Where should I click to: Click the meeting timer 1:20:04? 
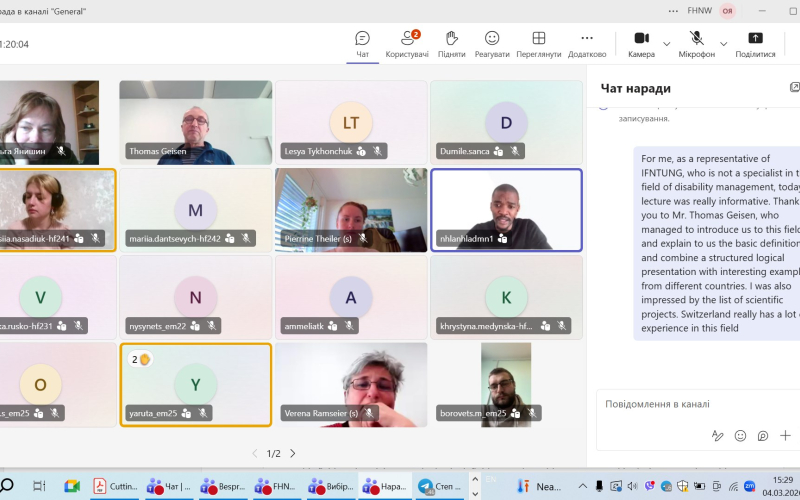pyautogui.click(x=14, y=44)
